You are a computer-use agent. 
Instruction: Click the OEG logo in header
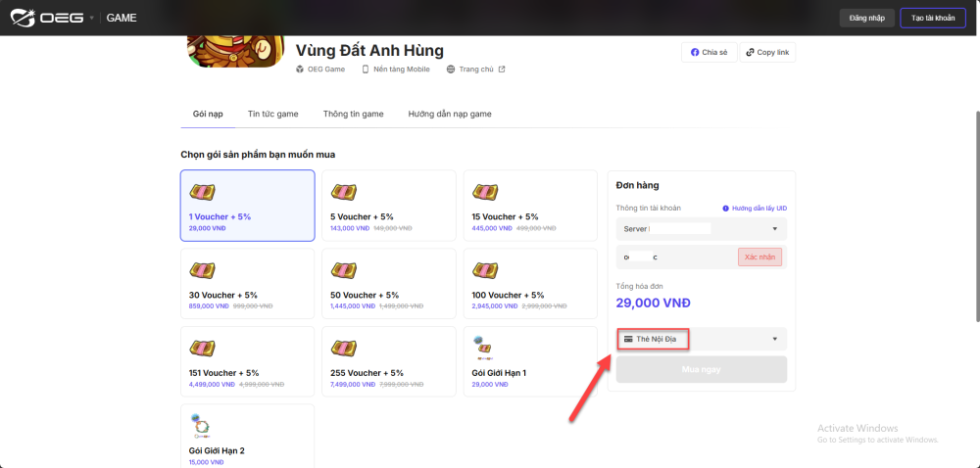tap(47, 18)
